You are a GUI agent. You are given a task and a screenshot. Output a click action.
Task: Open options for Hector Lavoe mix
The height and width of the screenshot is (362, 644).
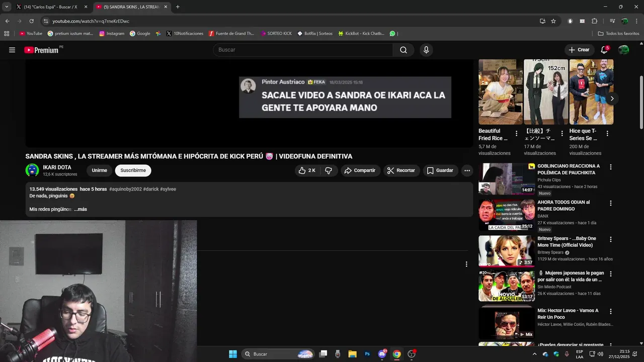(x=611, y=311)
